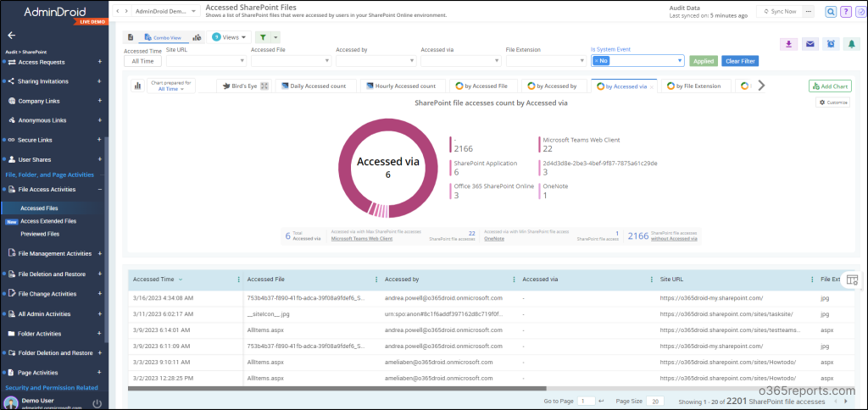
Task: Open the Microsoft Teams Web Client summary link
Action: 361,239
